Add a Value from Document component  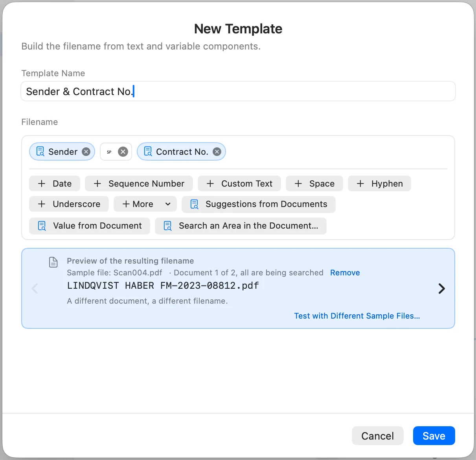(90, 226)
